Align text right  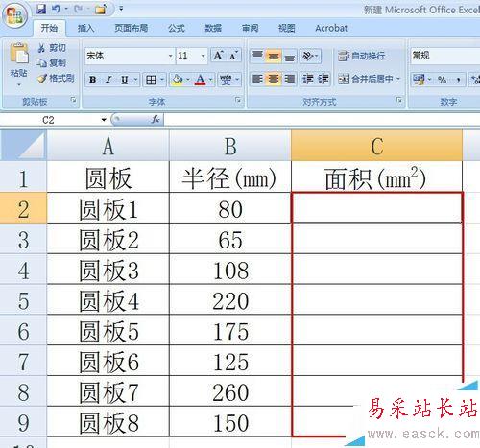289,79
